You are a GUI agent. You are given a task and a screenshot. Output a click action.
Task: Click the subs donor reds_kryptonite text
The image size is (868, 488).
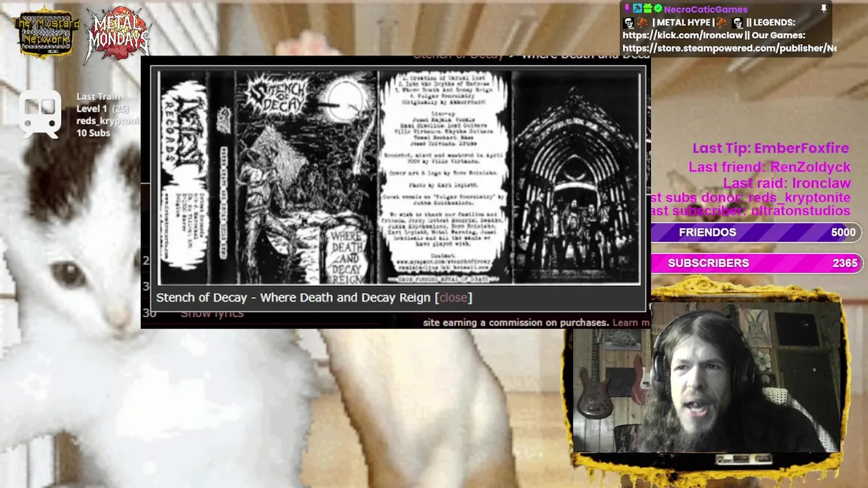click(751, 197)
